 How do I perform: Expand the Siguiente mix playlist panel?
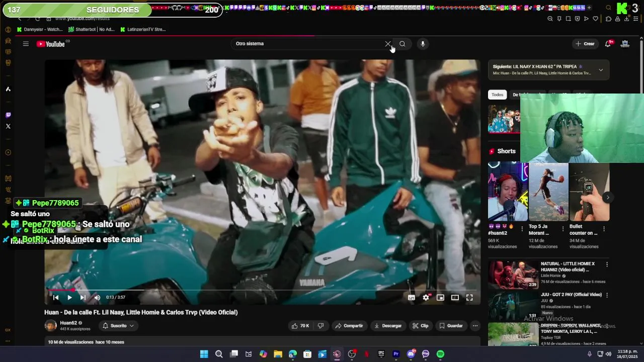coord(601,70)
